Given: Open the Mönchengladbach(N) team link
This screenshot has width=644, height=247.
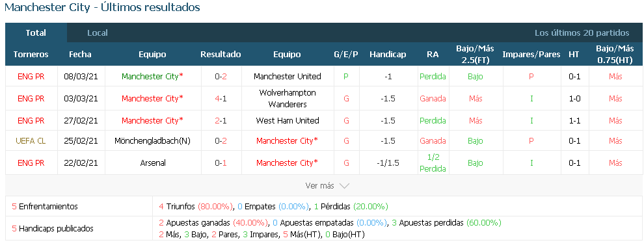Looking at the screenshot, I should click(x=152, y=141).
